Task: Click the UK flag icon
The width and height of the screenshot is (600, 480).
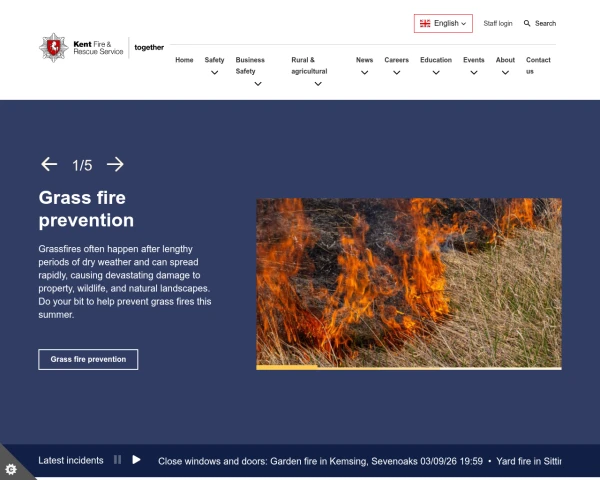Action: [425, 23]
